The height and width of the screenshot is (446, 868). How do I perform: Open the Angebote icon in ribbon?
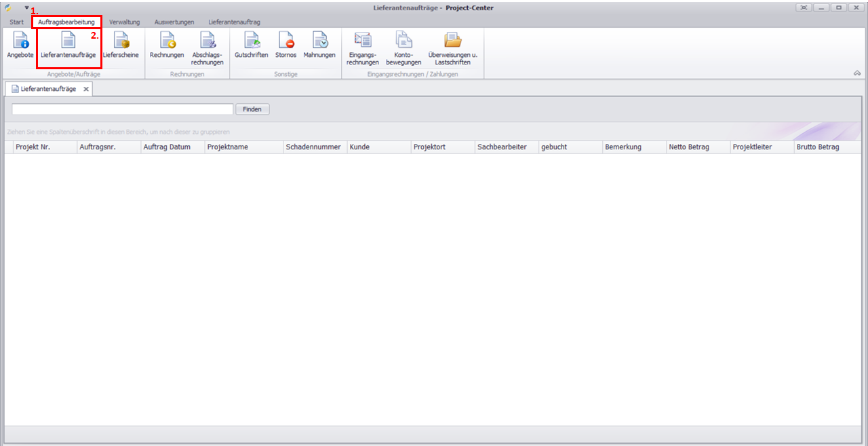pyautogui.click(x=20, y=45)
